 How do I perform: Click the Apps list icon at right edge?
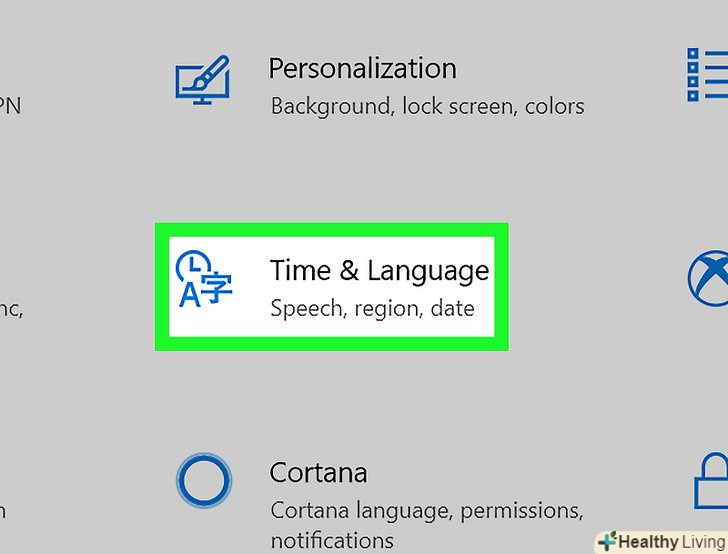coord(707,74)
